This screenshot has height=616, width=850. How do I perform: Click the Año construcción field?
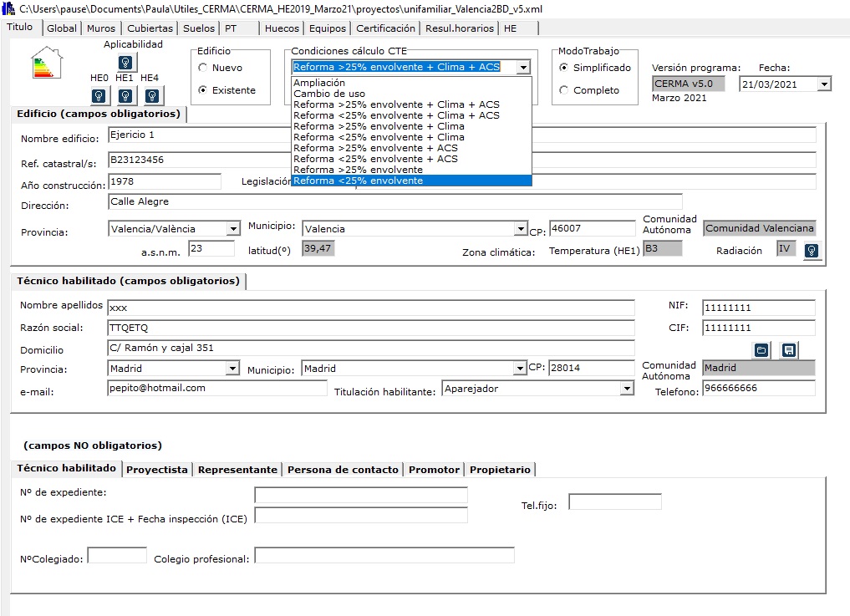165,181
